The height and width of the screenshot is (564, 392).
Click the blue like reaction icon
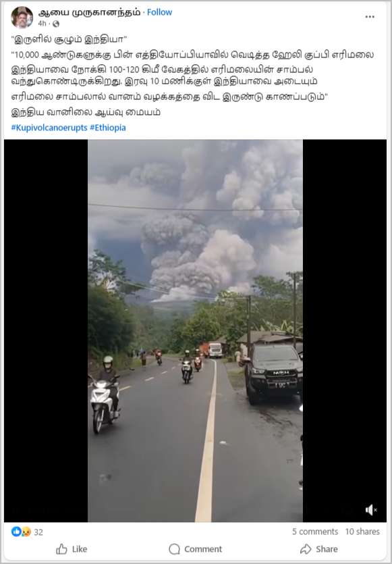[x=16, y=532]
